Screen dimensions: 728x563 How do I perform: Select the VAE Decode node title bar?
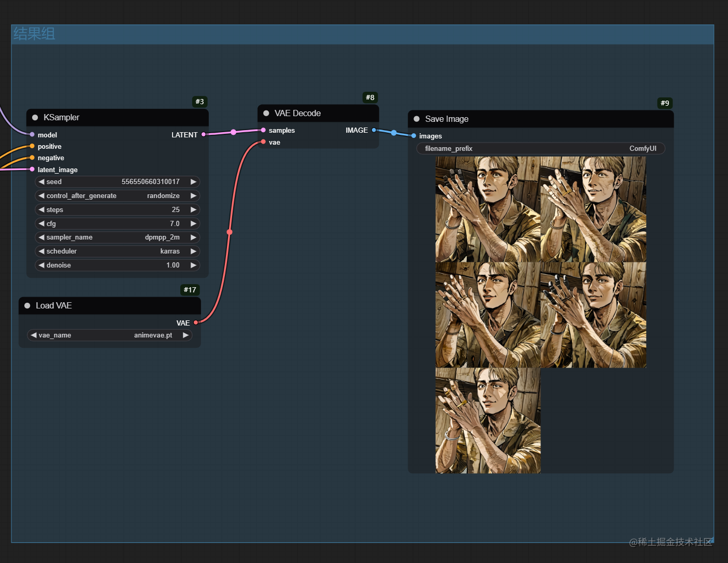(318, 114)
